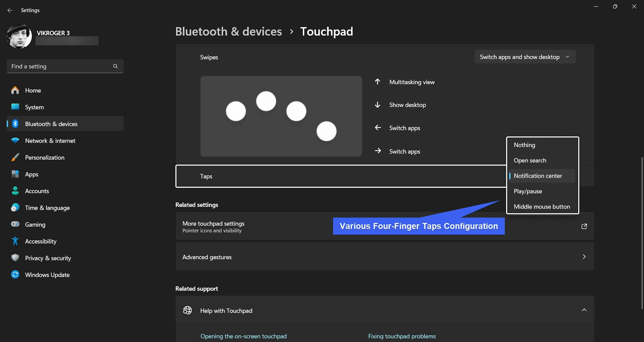Pick Middle mouse button option
This screenshot has width=644, height=342.
(x=542, y=207)
